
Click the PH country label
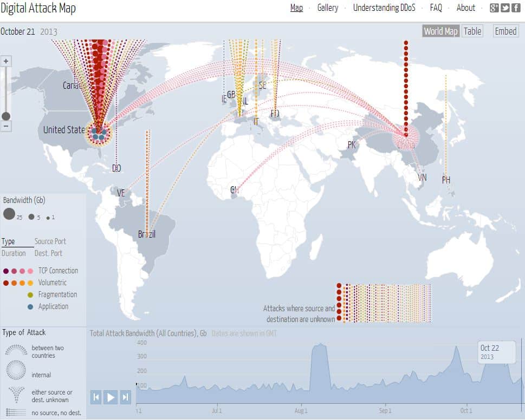click(446, 180)
